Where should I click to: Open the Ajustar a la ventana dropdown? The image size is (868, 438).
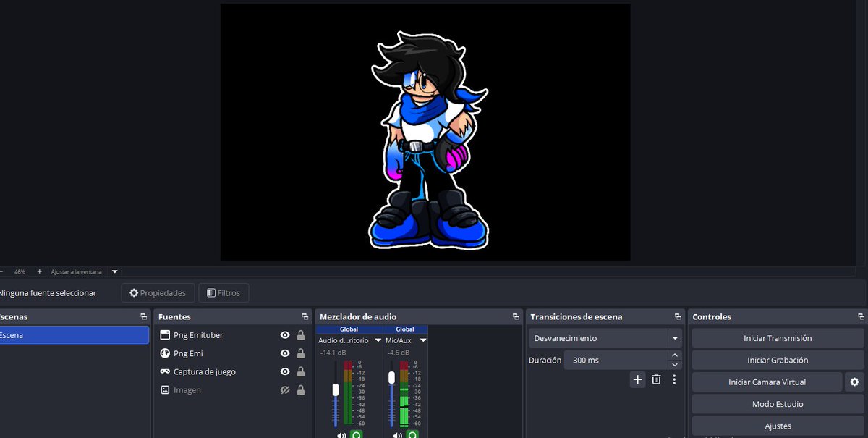114,271
